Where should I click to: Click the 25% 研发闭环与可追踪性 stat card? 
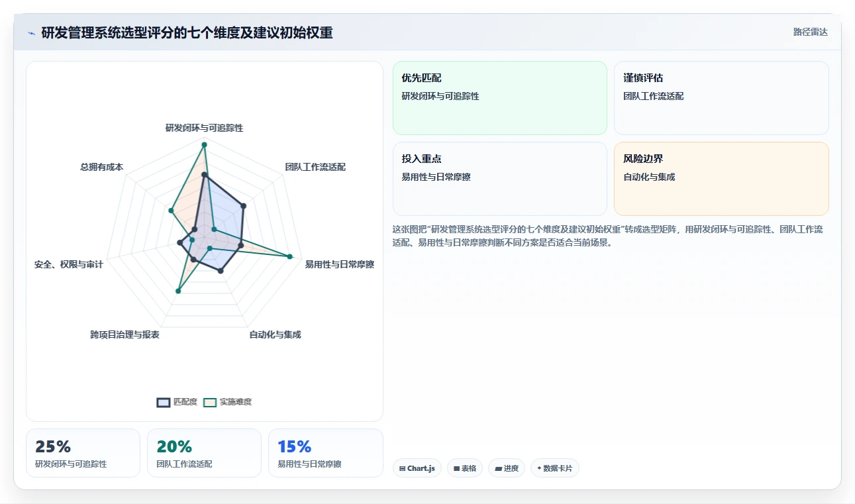[83, 453]
